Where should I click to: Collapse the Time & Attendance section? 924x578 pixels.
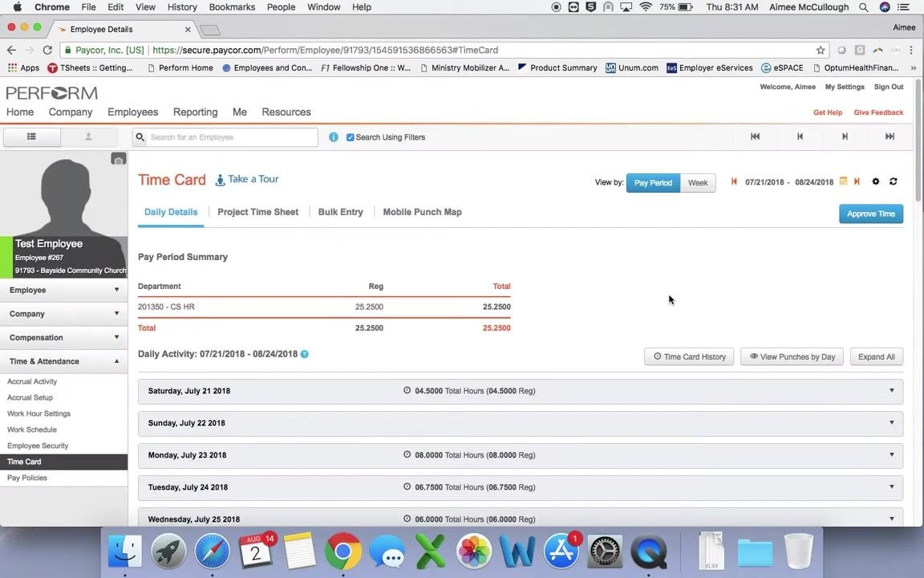click(x=63, y=361)
